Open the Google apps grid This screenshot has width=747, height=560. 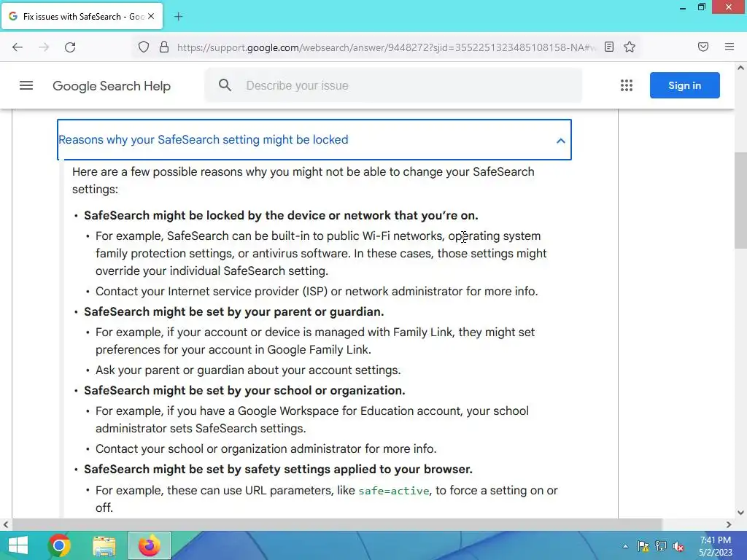[627, 86]
